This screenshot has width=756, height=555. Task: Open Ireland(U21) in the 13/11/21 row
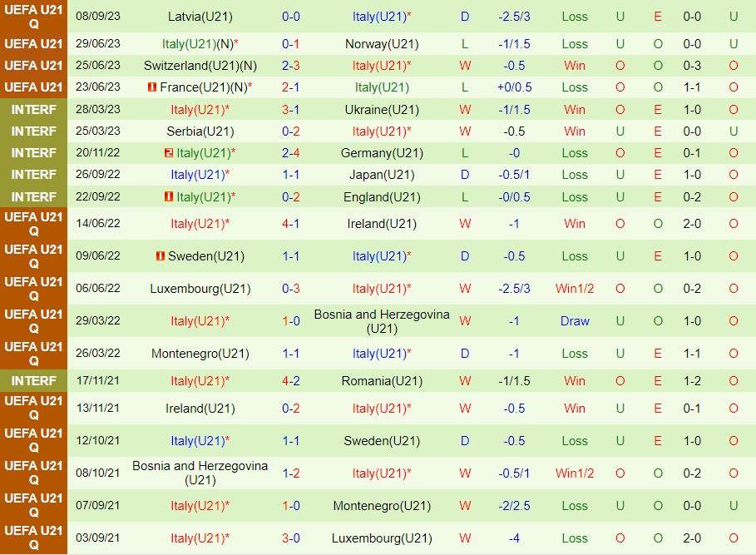coord(200,409)
